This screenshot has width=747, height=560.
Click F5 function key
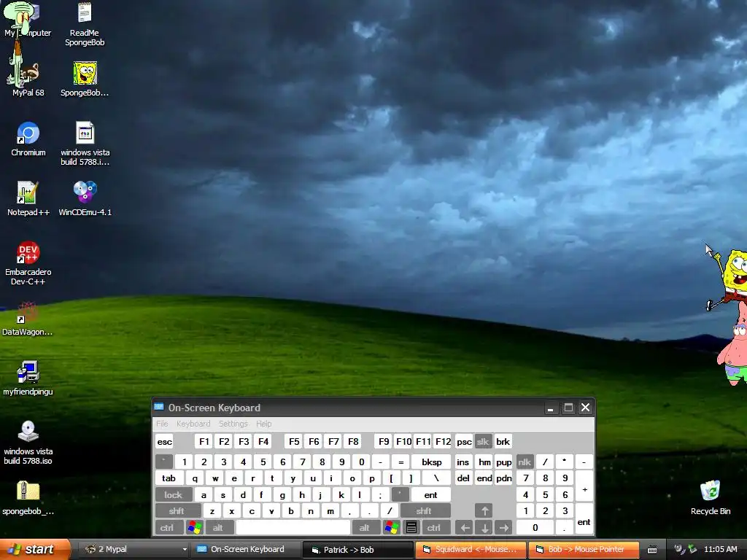(294, 441)
